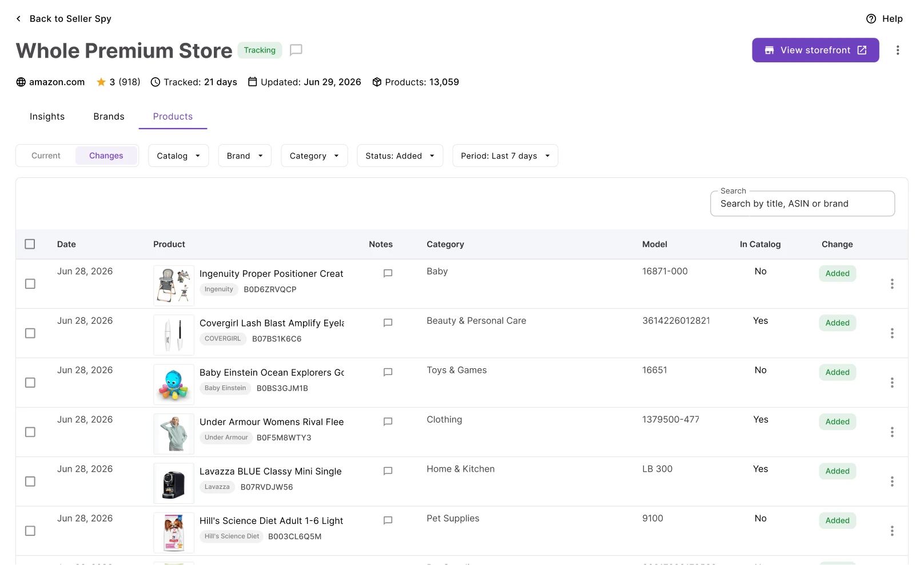Add note for Lavazza BLUE Classy Mini
Image resolution: width=924 pixels, height=565 pixels.
[388, 471]
